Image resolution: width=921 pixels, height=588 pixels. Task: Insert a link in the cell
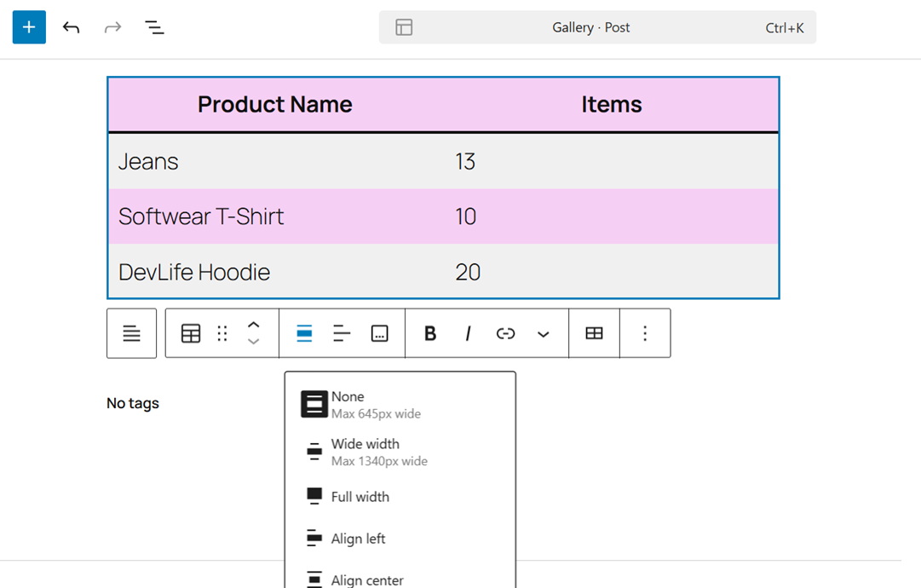pos(505,333)
